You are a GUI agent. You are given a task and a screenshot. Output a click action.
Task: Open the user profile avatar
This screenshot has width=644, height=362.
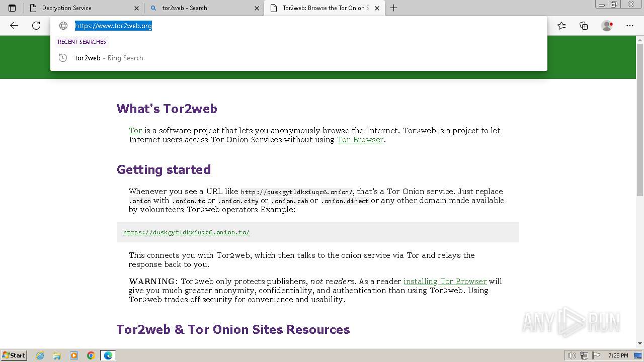[x=607, y=26]
